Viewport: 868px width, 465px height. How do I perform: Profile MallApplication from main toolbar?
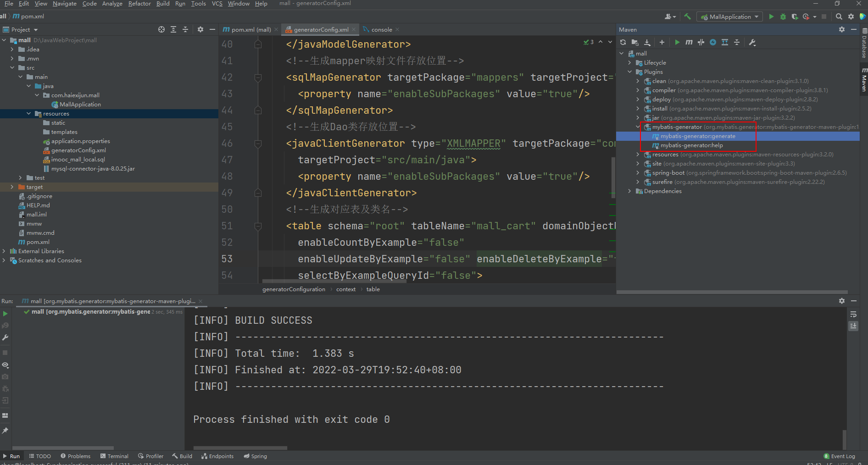[806, 17]
